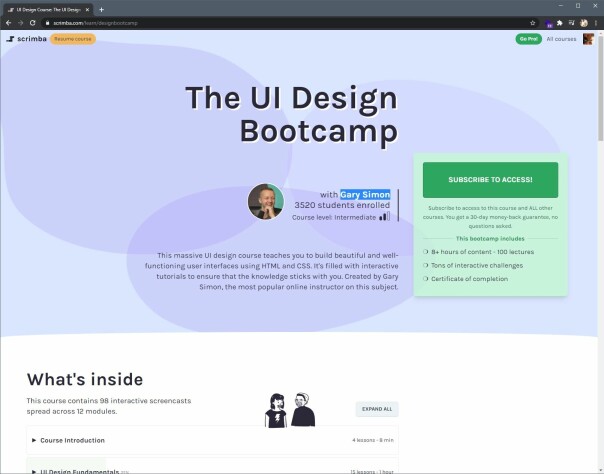Bookmark this page with the star icon
604x474 pixels.
pos(532,23)
